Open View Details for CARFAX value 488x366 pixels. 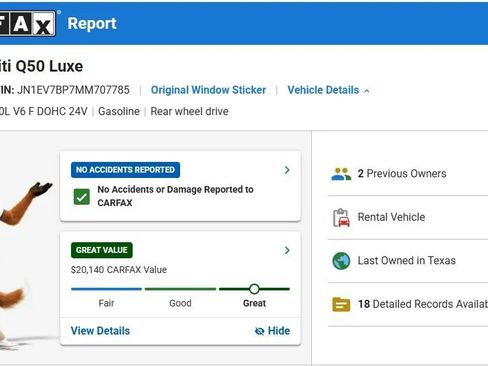click(100, 331)
